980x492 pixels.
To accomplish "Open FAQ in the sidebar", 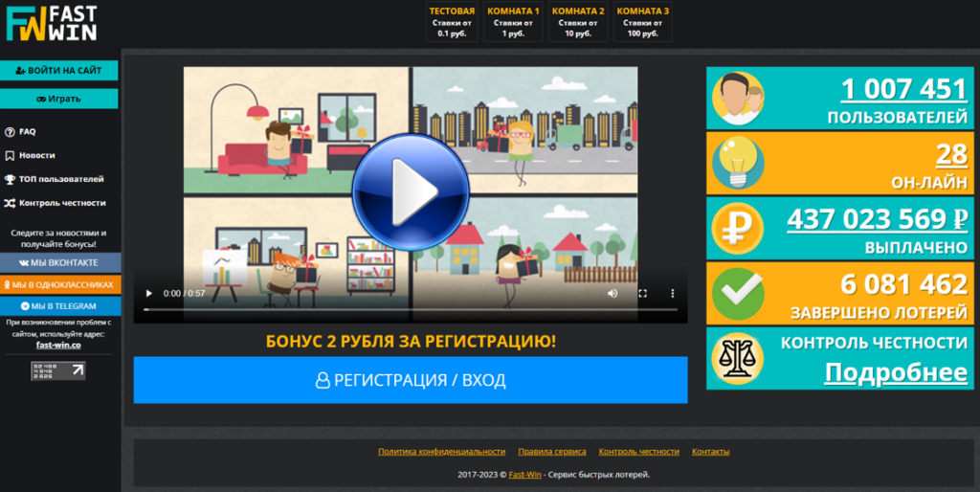I will coord(28,132).
